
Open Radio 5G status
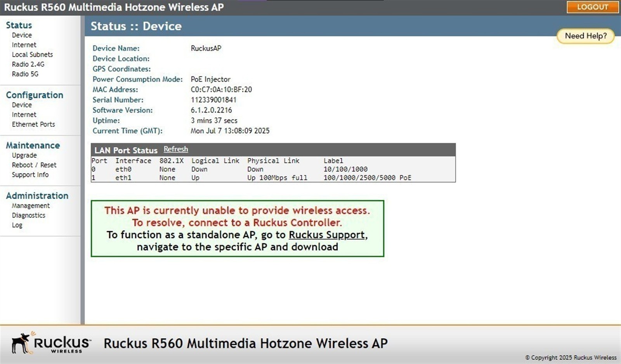25,74
